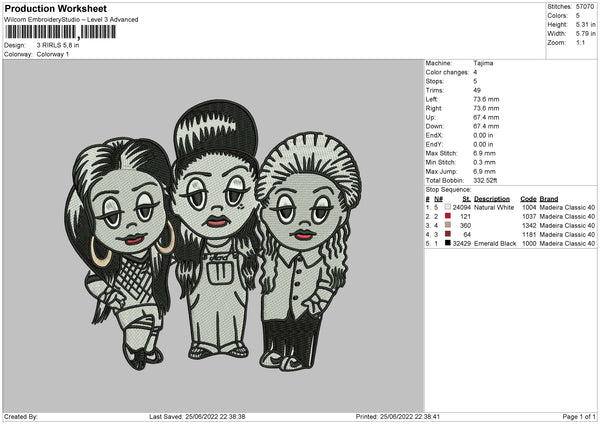Click the 'Production Worksheet' title

[x=55, y=9]
